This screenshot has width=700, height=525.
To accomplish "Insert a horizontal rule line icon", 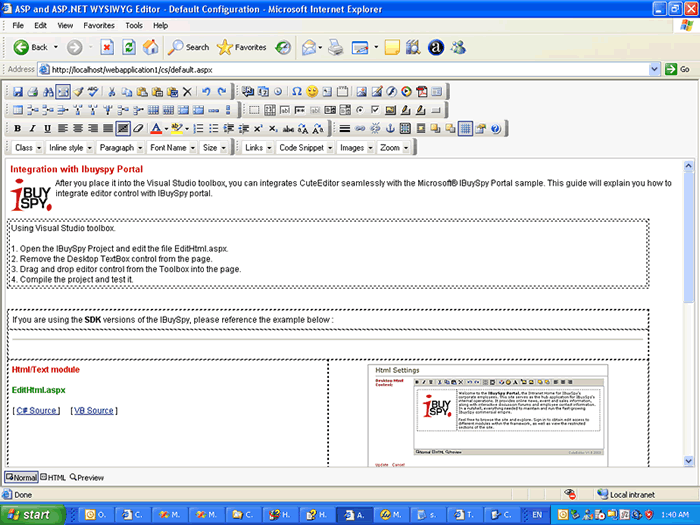I will pos(345,129).
